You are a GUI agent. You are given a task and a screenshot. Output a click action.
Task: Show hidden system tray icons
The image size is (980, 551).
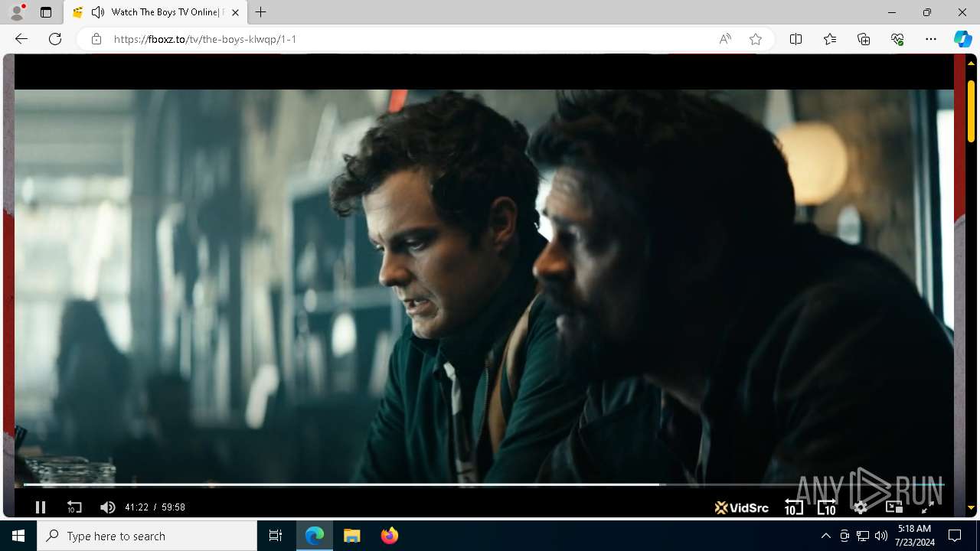tap(825, 536)
